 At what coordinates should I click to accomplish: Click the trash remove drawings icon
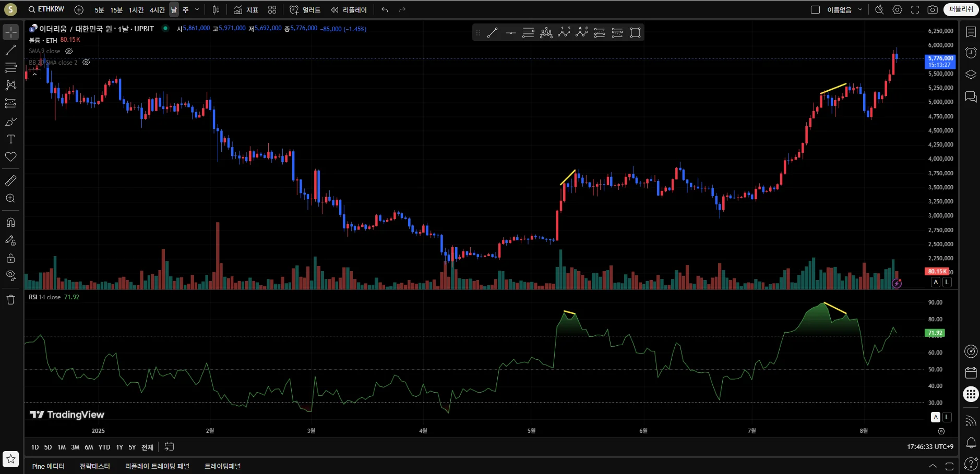[x=10, y=300]
